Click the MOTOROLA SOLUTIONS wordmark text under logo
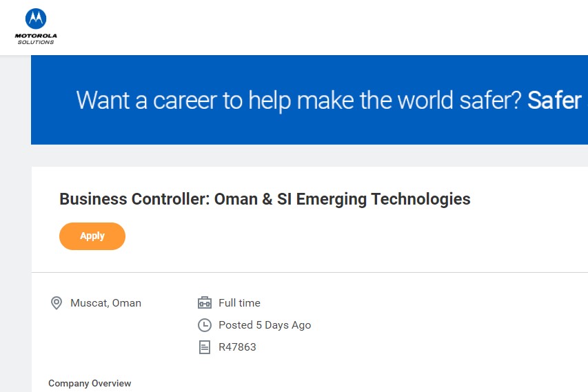 36,39
